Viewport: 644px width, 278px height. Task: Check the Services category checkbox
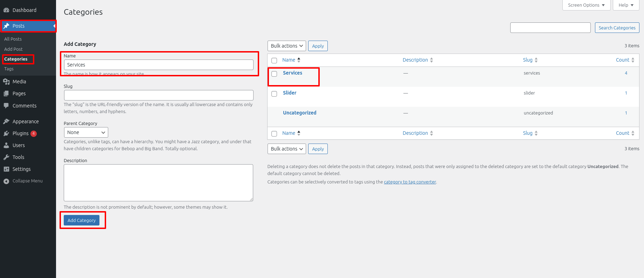point(274,74)
